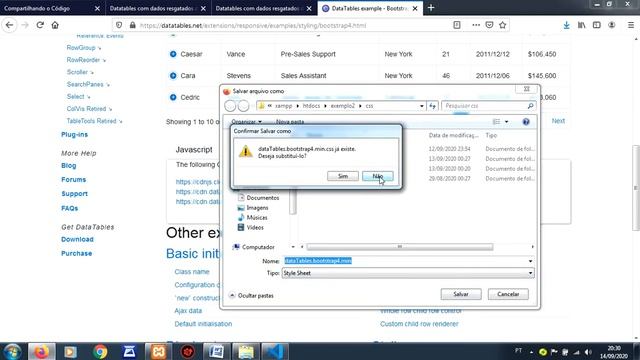Open the Firefox hamburger menu
The image size is (640, 360).
631,25
